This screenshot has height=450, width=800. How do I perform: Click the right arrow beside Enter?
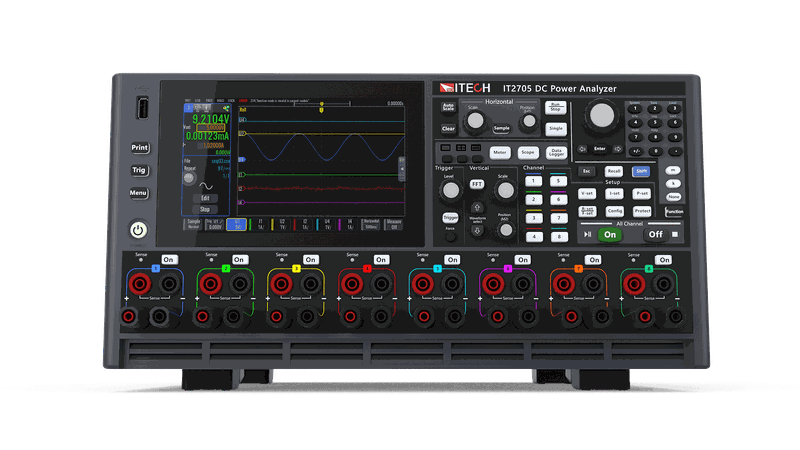(617, 149)
